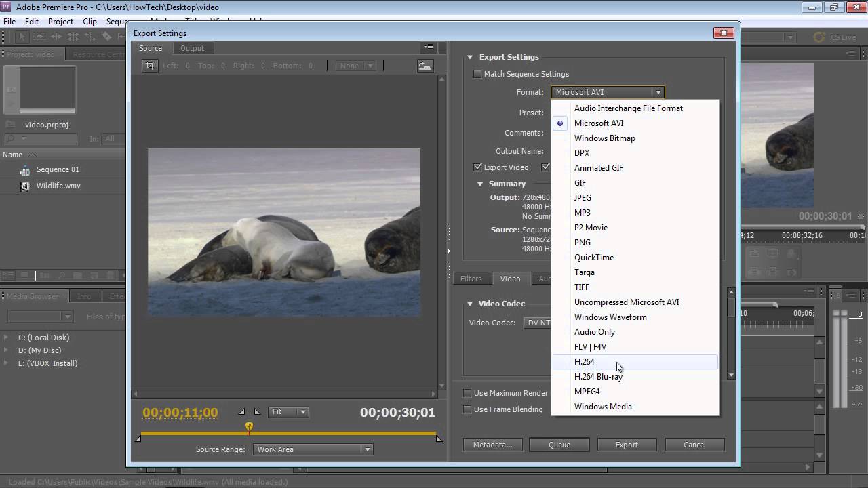The image size is (868, 488).
Task: Click the crop output video icon
Action: click(150, 66)
